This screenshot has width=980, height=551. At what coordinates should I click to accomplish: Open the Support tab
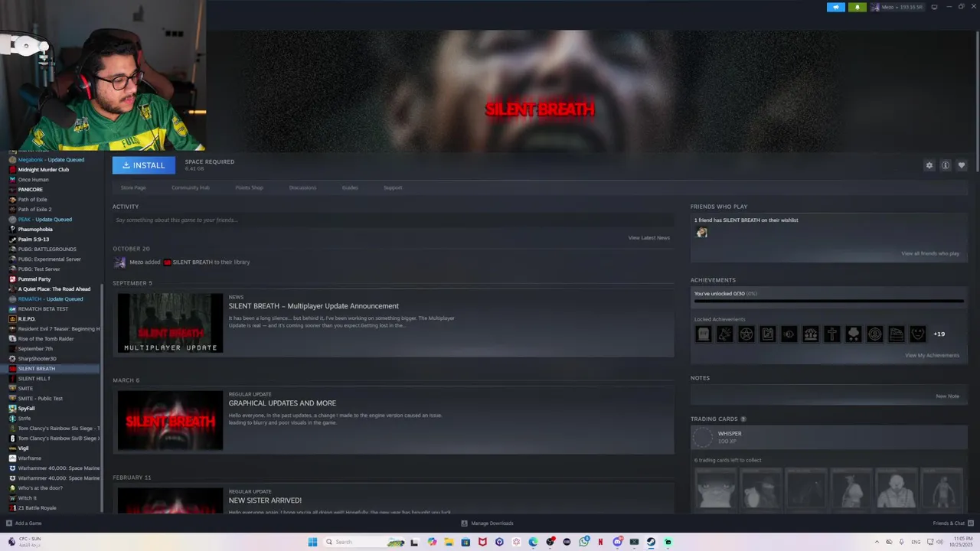[x=393, y=187]
